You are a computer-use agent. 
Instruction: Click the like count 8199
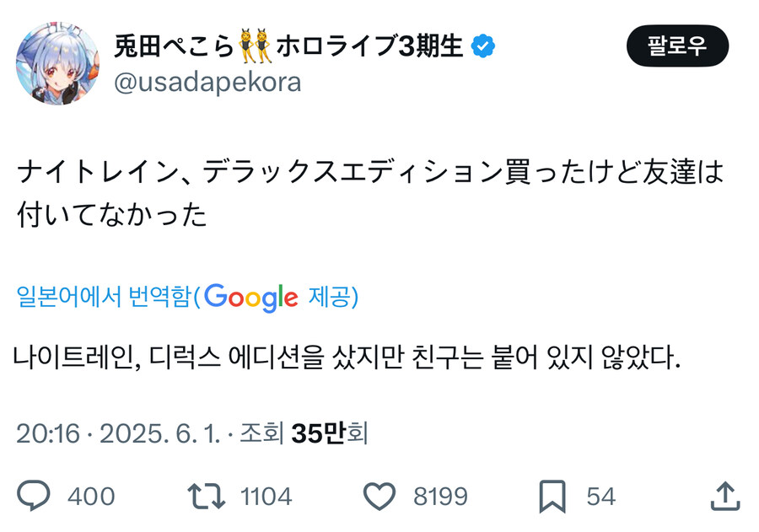coord(441,497)
